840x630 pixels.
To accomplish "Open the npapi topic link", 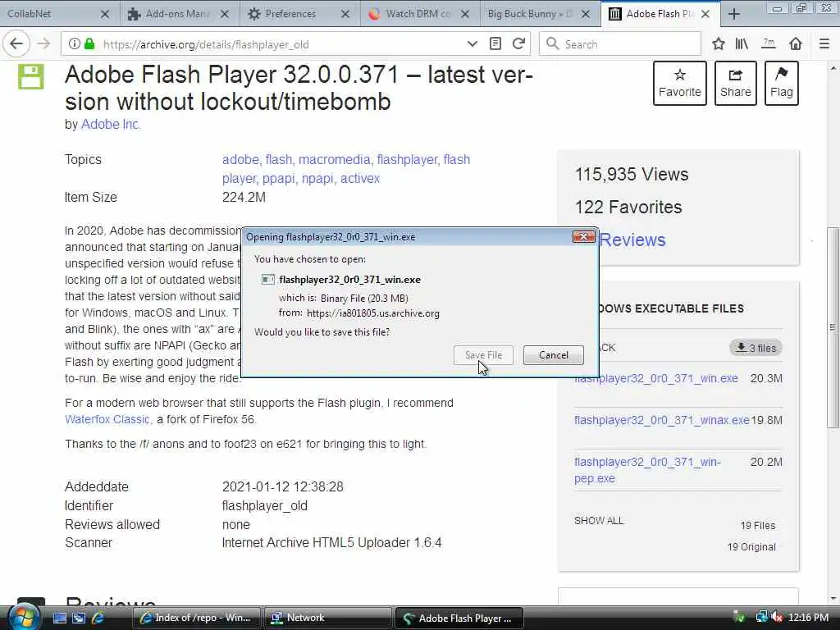I will [317, 178].
